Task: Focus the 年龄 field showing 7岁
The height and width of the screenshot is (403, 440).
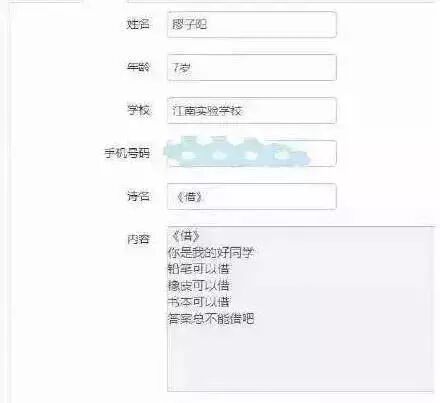Action: 252,68
